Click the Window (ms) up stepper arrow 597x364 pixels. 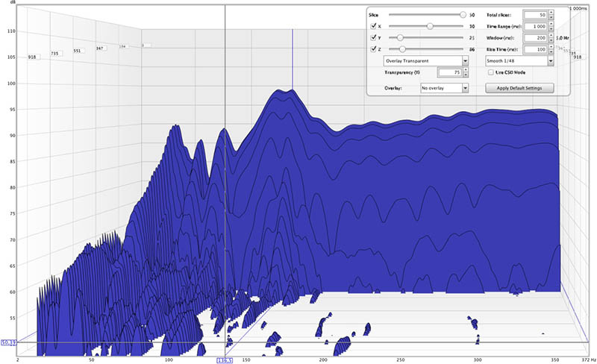click(x=551, y=35)
